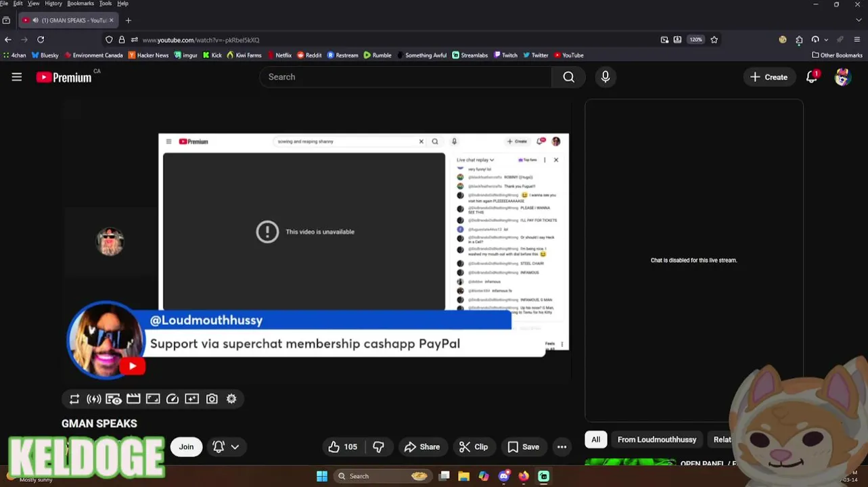Viewport: 868px width, 487px height.
Task: Bookmark this page with star icon
Action: (x=714, y=40)
